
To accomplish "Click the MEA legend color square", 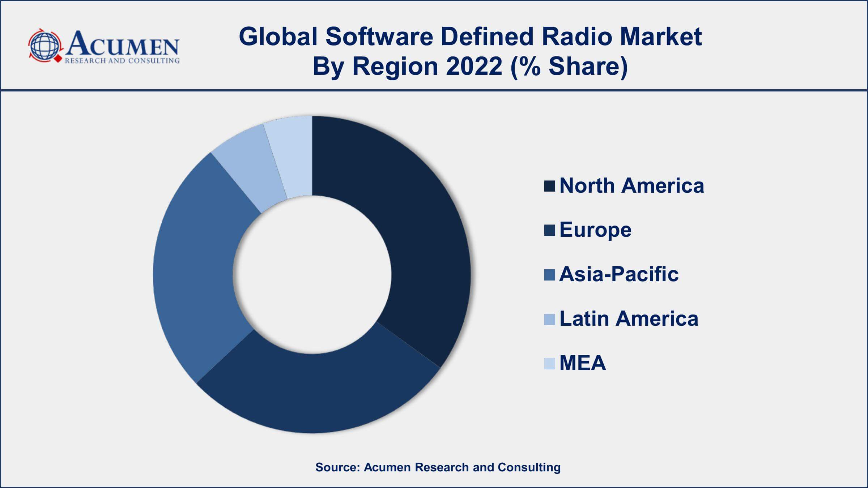I will [x=549, y=363].
